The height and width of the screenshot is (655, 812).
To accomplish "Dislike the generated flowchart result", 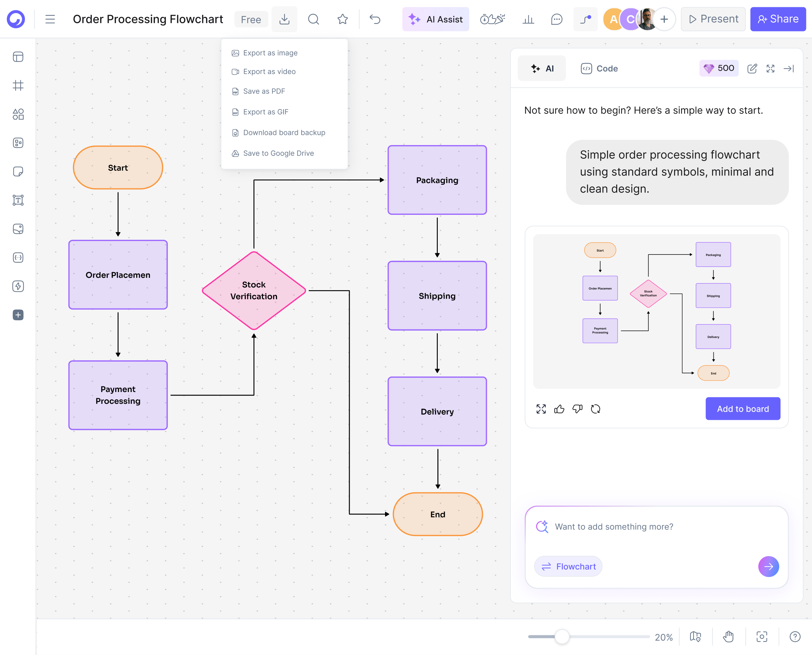I will (x=578, y=409).
